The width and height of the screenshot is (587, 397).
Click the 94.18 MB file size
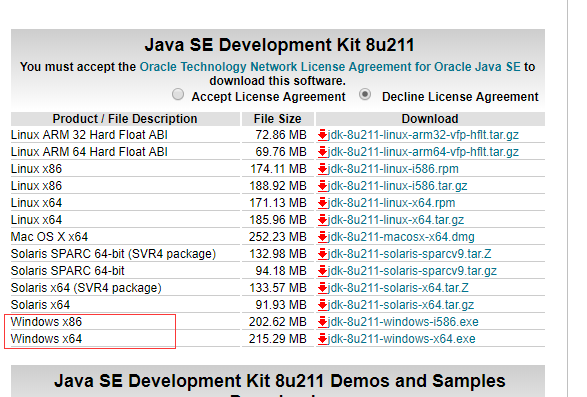click(x=281, y=271)
